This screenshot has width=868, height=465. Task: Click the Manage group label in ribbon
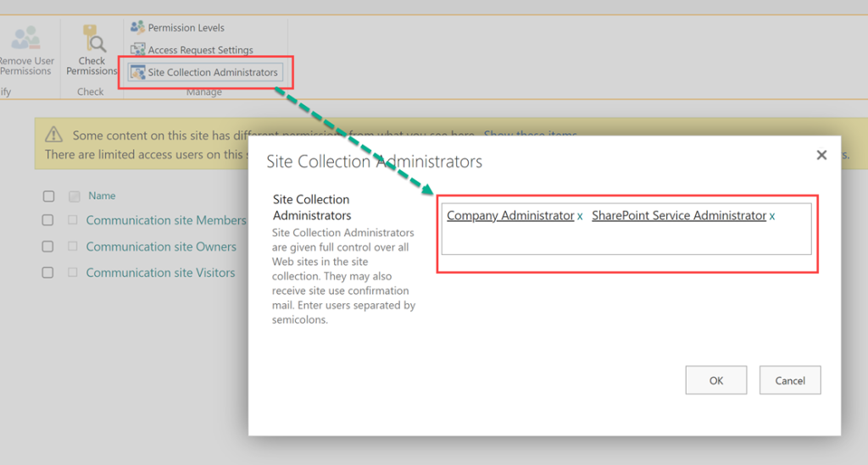(x=203, y=91)
